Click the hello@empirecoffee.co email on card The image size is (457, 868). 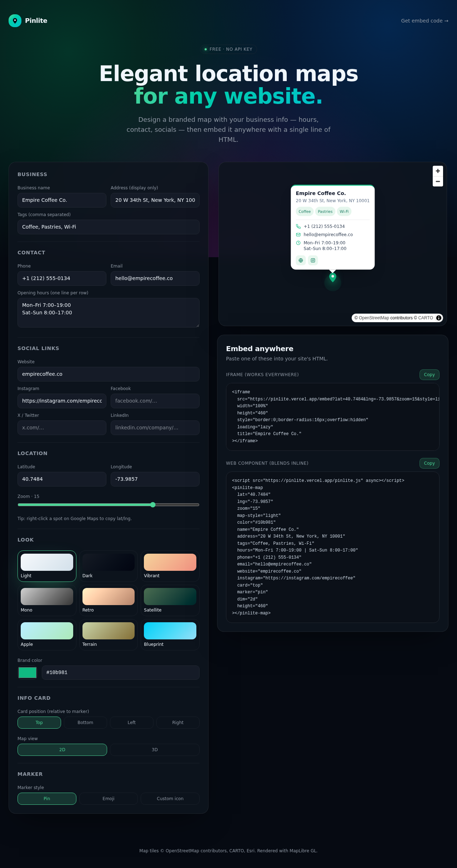coord(328,235)
